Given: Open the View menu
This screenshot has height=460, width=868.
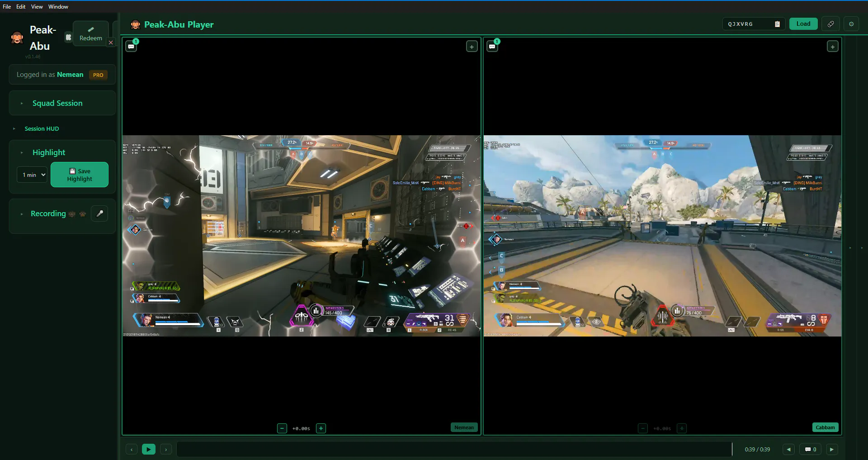Looking at the screenshot, I should (37, 7).
